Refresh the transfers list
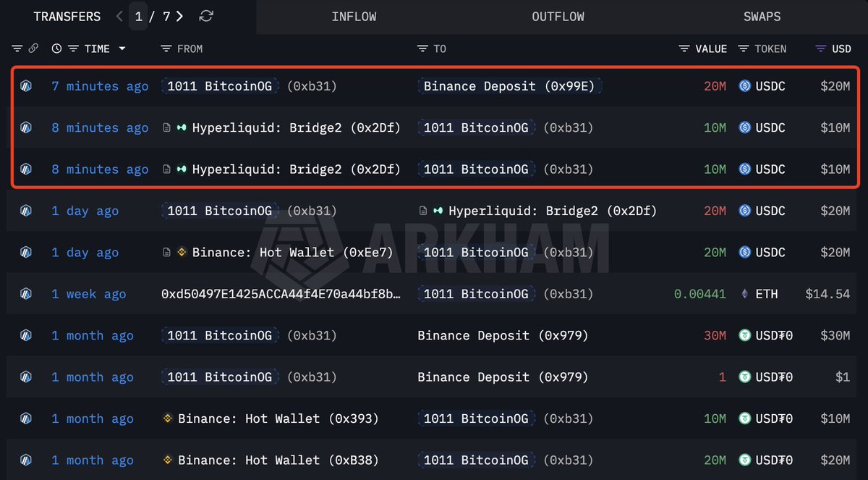 206,16
